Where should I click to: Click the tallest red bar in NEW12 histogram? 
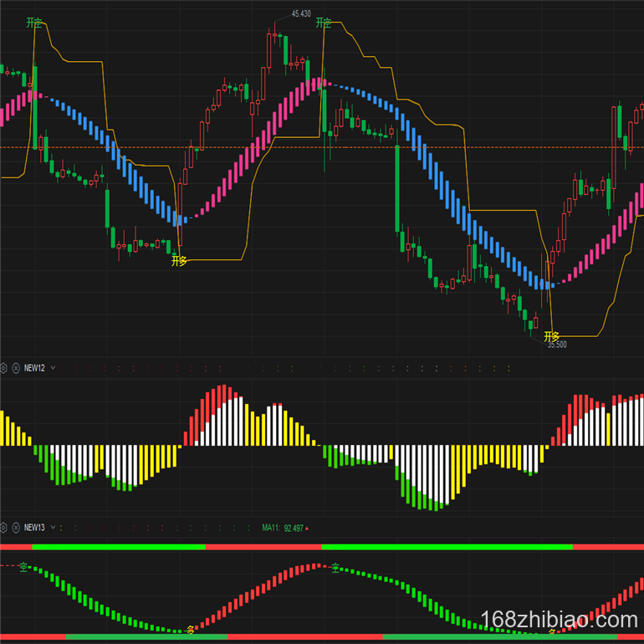222,393
